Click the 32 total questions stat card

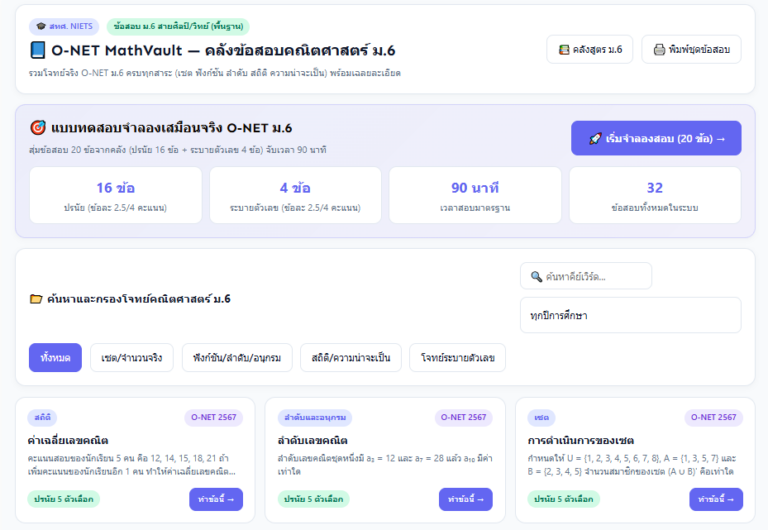tap(655, 195)
